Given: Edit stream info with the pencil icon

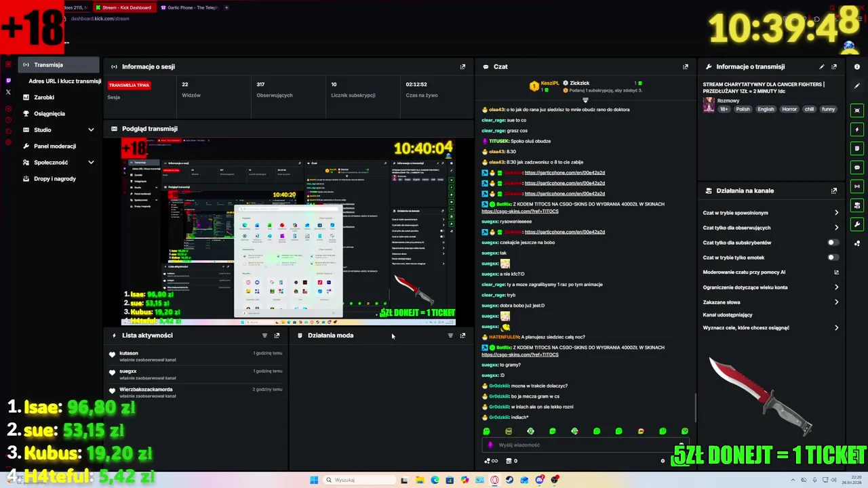Looking at the screenshot, I should pos(822,66).
